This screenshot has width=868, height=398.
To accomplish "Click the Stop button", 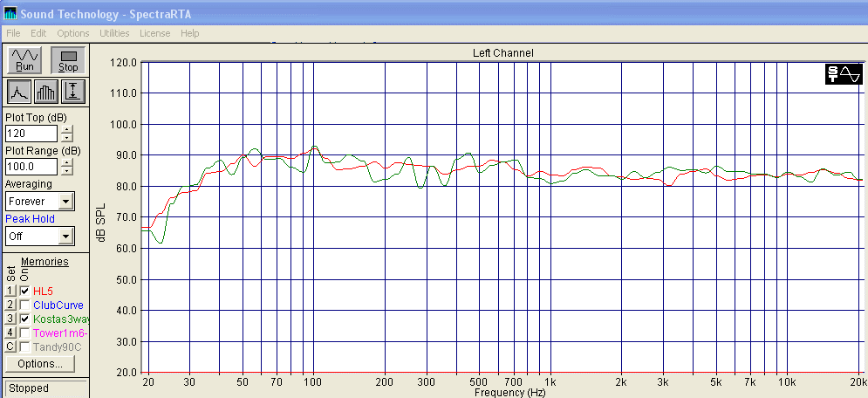I will click(x=68, y=60).
